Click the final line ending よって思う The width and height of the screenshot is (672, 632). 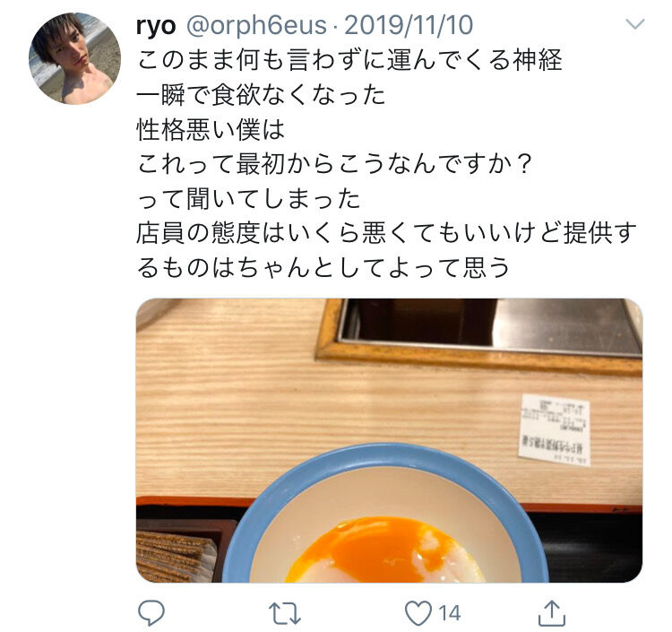(x=323, y=267)
